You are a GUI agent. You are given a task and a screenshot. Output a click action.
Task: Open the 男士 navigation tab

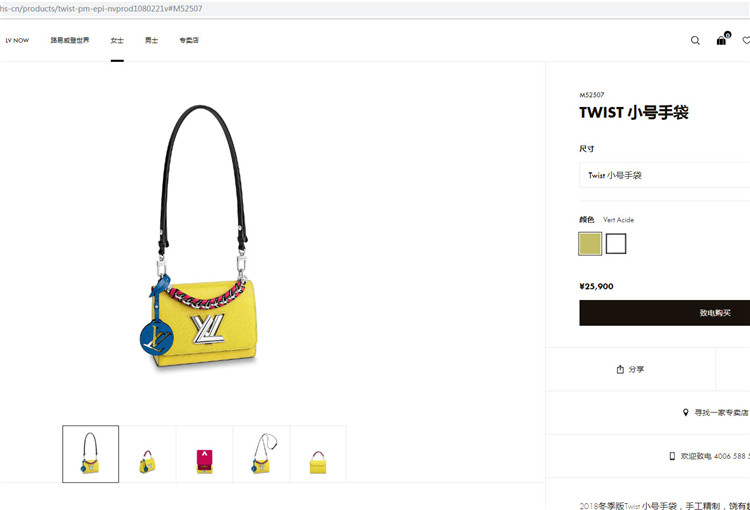[x=152, y=40]
